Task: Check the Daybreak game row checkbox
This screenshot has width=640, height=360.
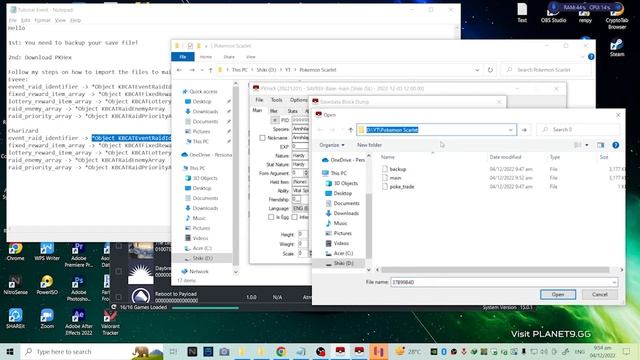Action: tap(119, 271)
